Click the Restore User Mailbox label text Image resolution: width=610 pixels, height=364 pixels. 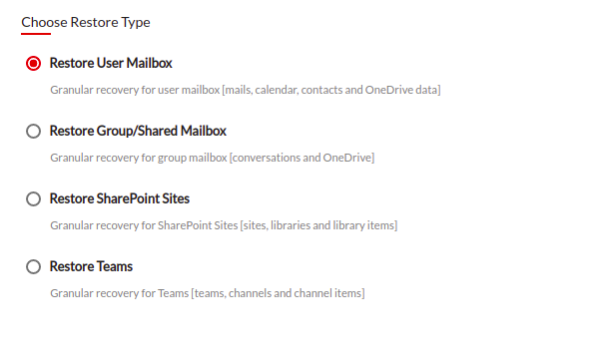point(111,63)
